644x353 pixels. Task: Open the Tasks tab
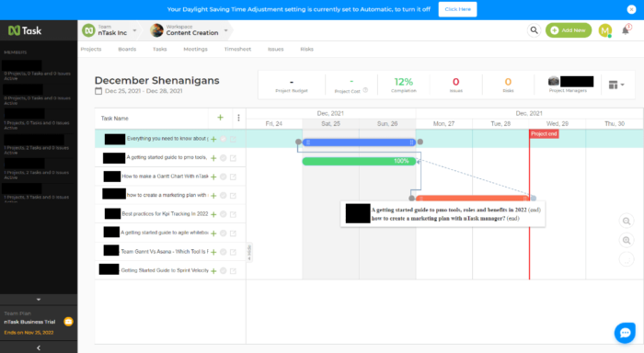160,49
